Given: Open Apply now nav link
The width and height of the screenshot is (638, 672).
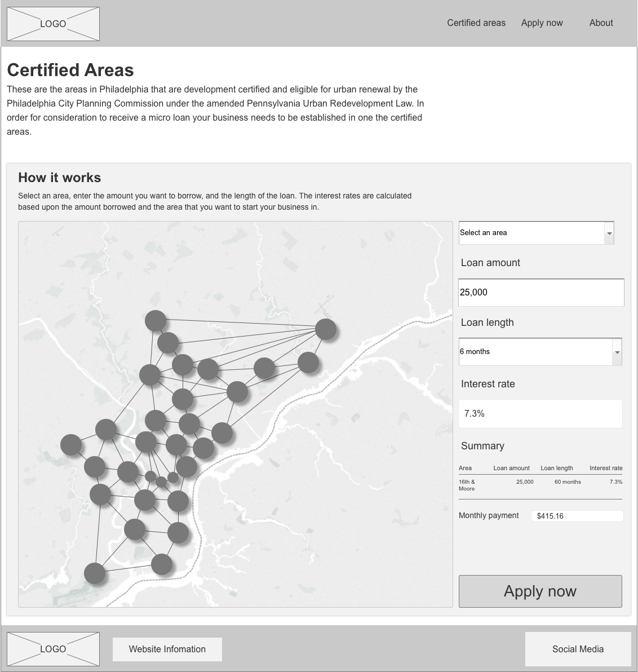Looking at the screenshot, I should [542, 23].
